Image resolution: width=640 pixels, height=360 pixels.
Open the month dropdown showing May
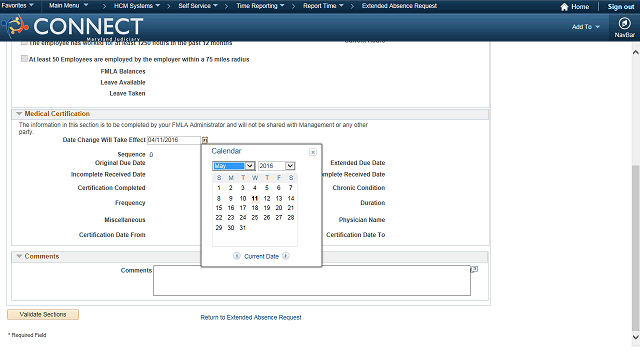234,166
